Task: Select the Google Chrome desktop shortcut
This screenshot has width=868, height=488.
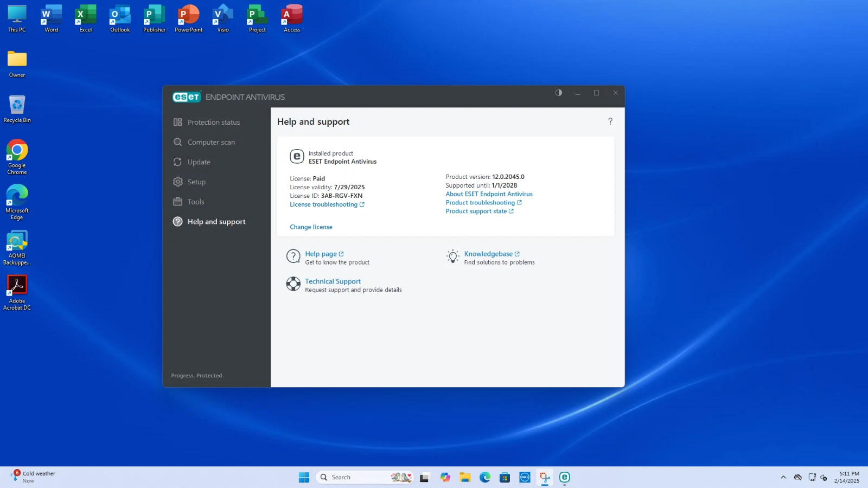Action: coord(17,157)
